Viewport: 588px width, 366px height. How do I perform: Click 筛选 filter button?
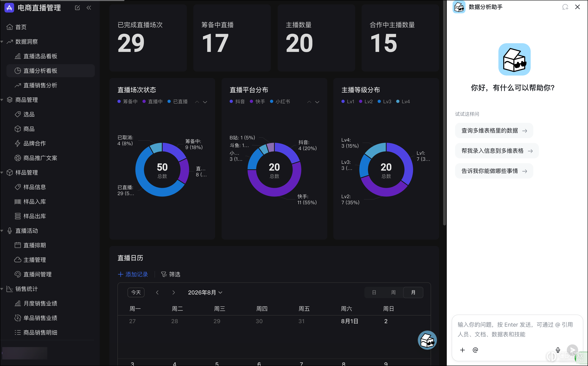coord(171,274)
